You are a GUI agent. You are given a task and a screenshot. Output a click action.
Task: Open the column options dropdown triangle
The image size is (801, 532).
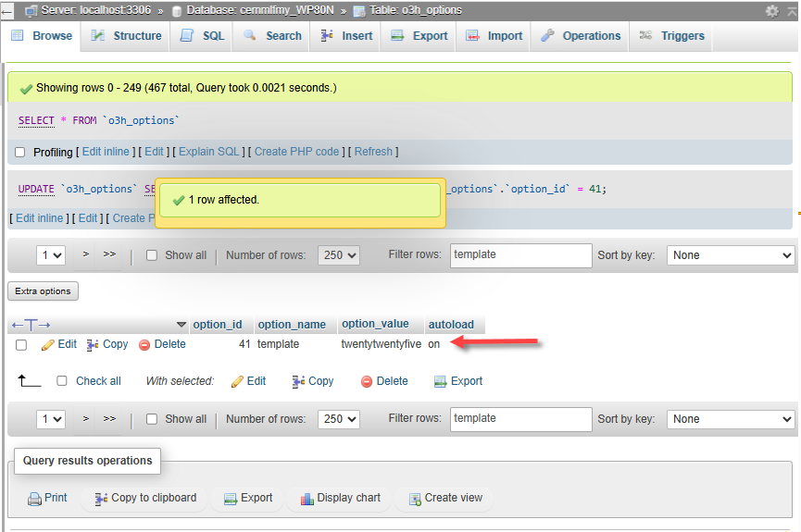pyautogui.click(x=181, y=325)
